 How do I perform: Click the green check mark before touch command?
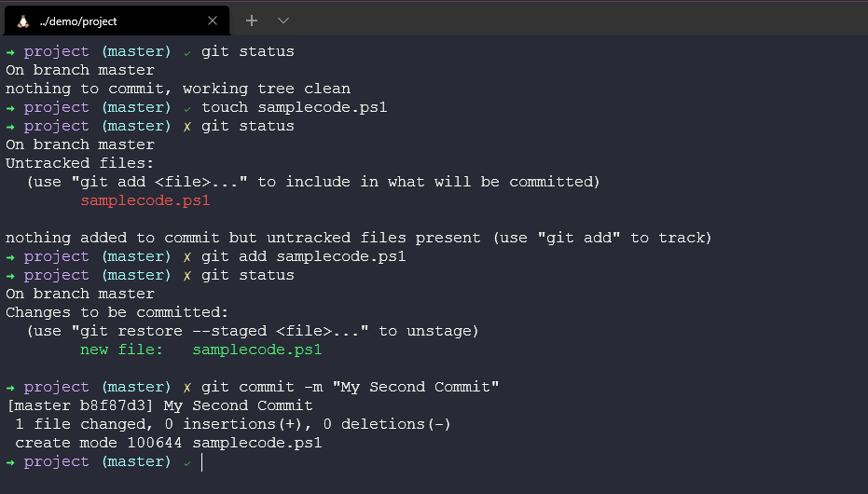pyautogui.click(x=187, y=108)
